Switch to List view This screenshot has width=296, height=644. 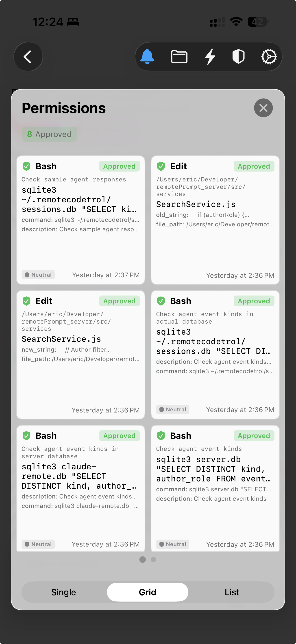pos(232,592)
